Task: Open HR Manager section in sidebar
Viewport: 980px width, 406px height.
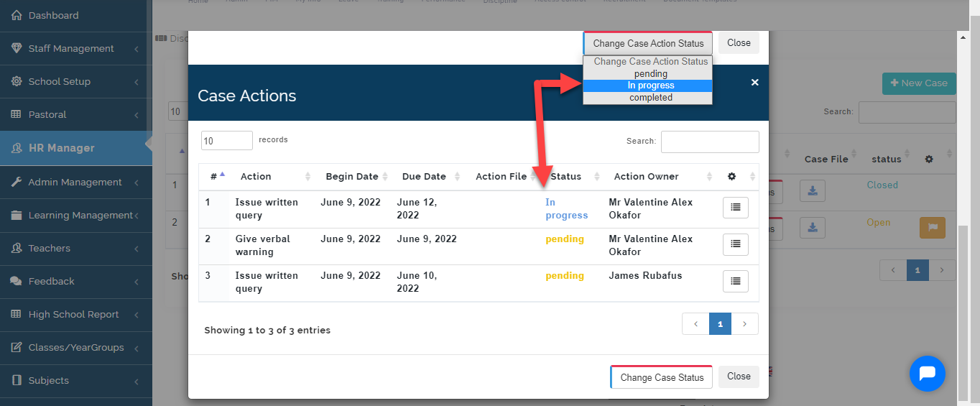Action: click(75, 148)
